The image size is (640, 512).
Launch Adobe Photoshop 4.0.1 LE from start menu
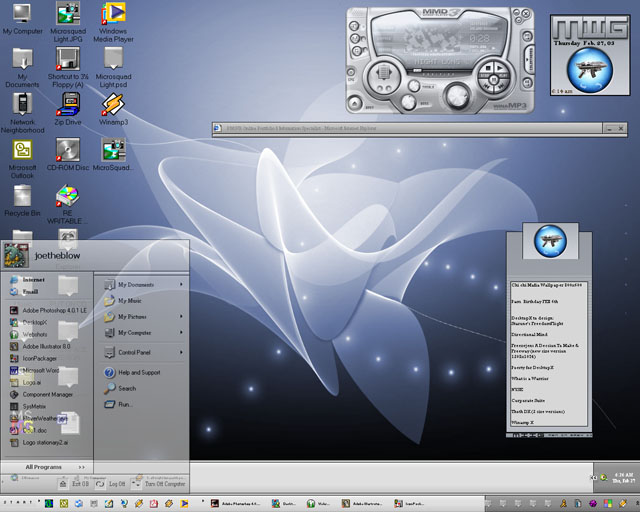point(48,310)
